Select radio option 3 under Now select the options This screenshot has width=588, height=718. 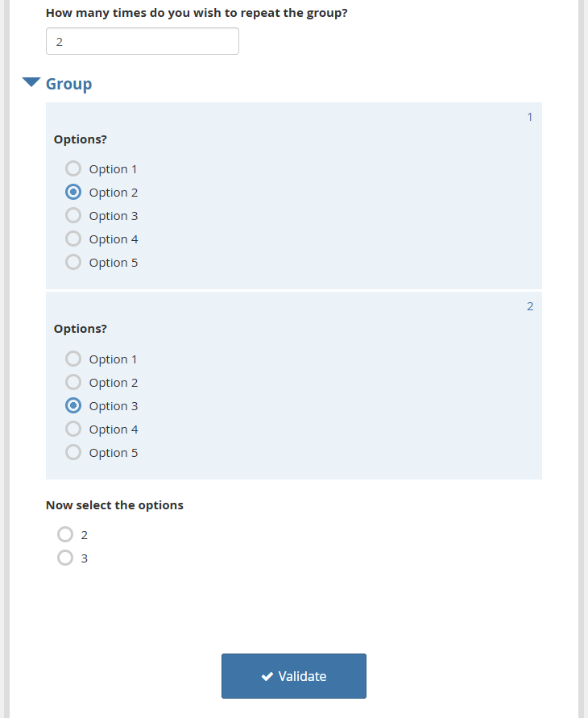65,557
